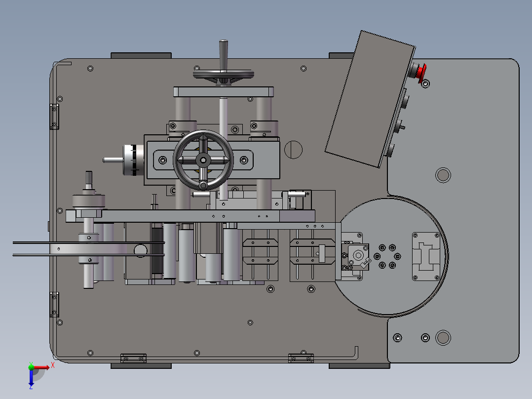The height and width of the screenshot is (399, 532).
Task: Click the lower large round hole on right plate
Action: [x=443, y=338]
